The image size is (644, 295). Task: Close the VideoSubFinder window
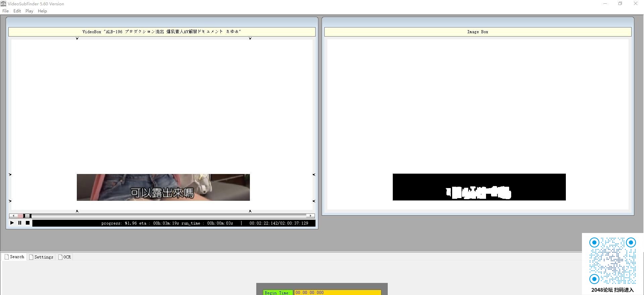click(x=636, y=4)
